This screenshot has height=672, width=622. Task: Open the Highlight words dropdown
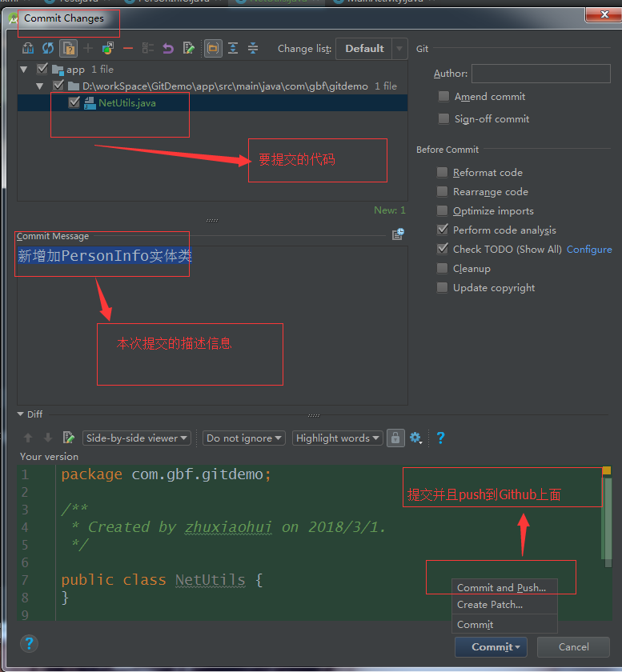tap(338, 438)
